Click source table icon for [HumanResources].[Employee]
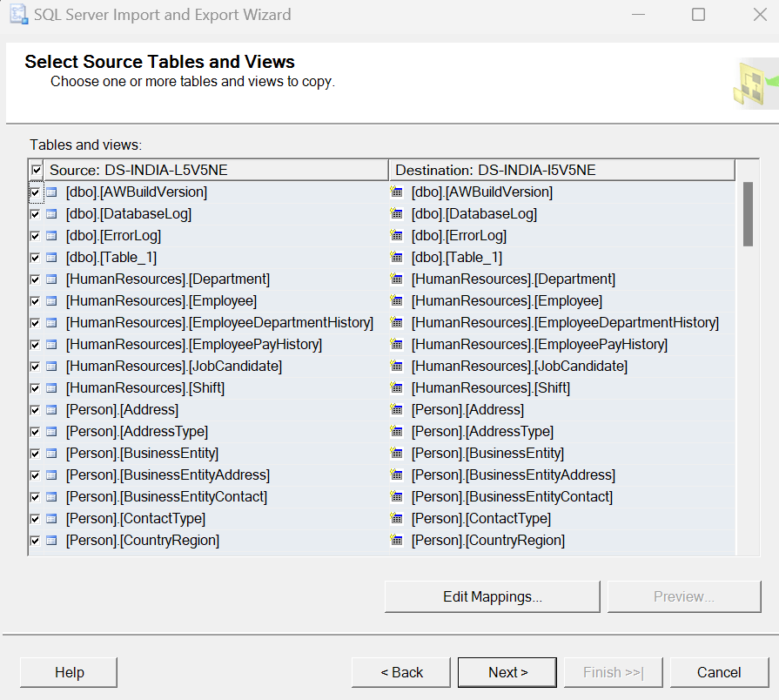The height and width of the screenshot is (700, 779). tap(51, 301)
